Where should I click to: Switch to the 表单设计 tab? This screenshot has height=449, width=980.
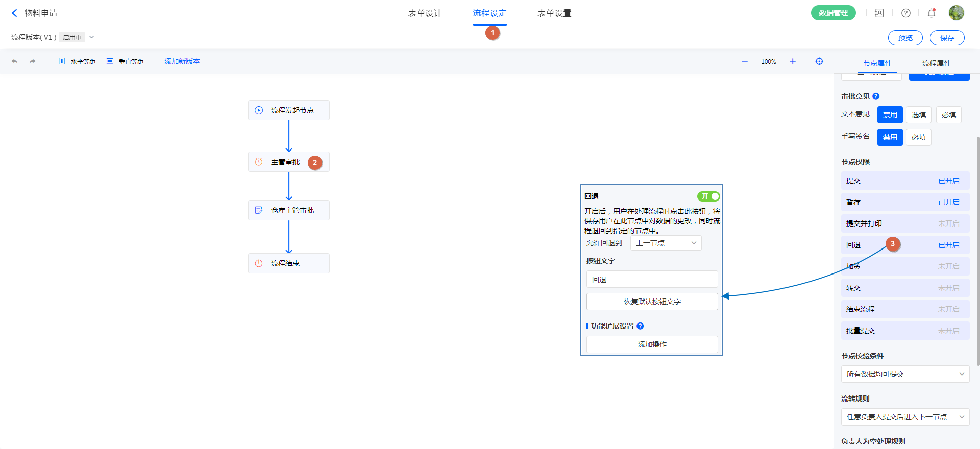425,13
